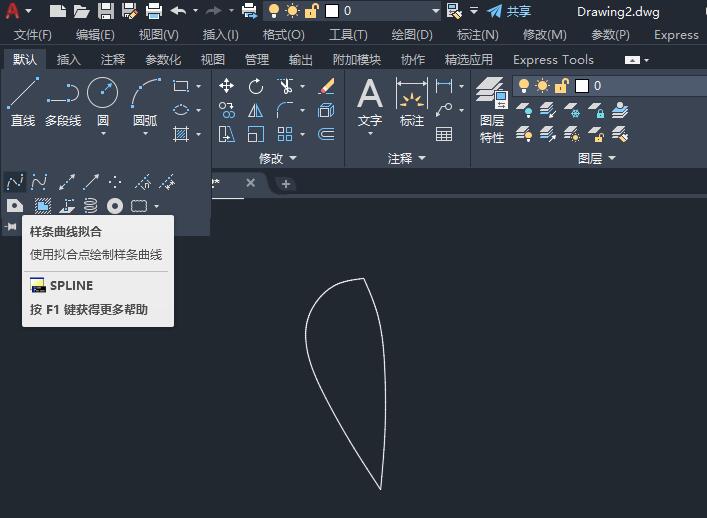This screenshot has width=707, height=518.
Task: Expand the 图层 panel arrow
Action: (612, 158)
